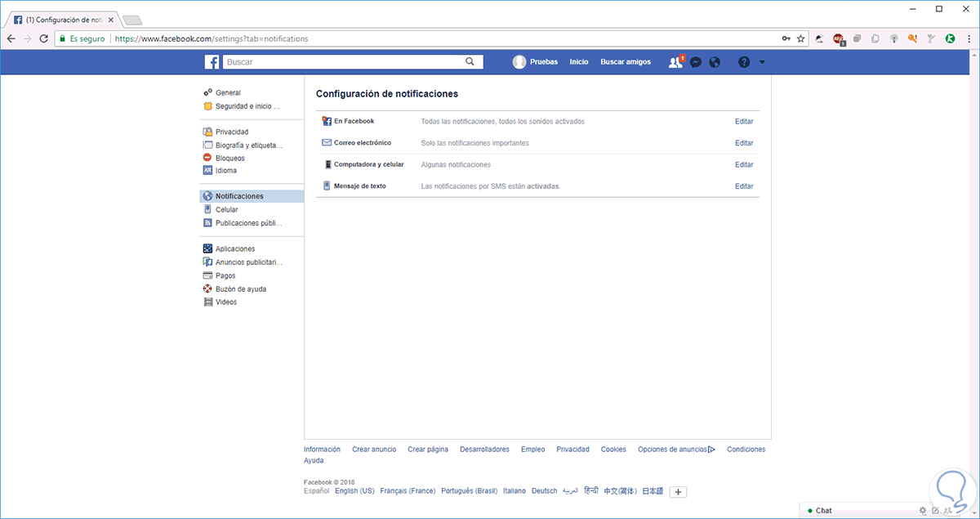Open Crear anuncio footer link

click(374, 450)
